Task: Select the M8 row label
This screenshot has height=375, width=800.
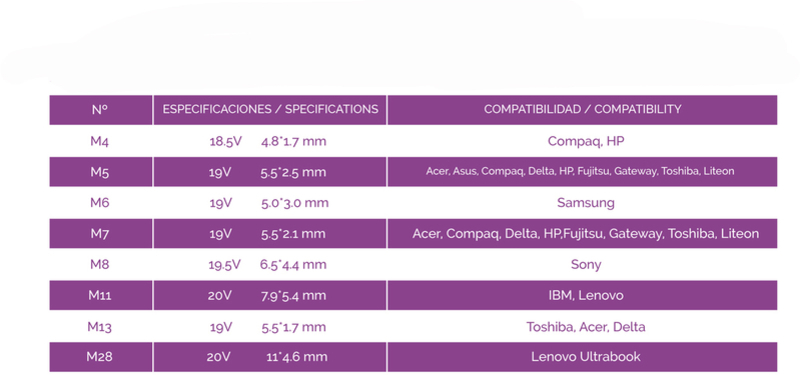Action: (x=99, y=264)
